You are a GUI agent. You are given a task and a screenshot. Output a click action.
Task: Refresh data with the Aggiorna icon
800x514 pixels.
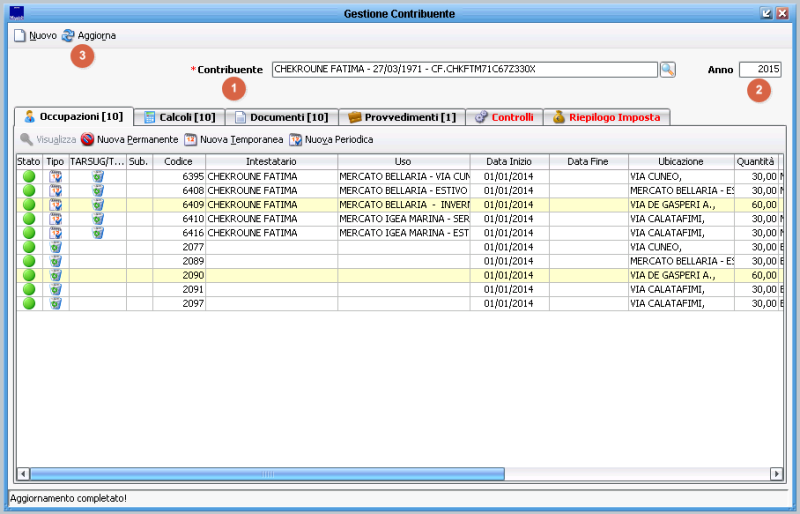coord(68,35)
